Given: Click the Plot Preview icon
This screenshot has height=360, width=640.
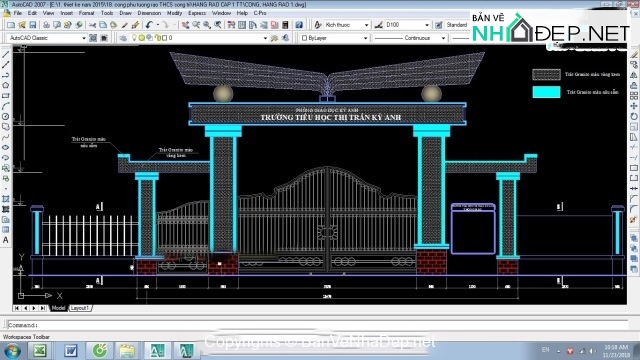Looking at the screenshot, I should pos(57,25).
